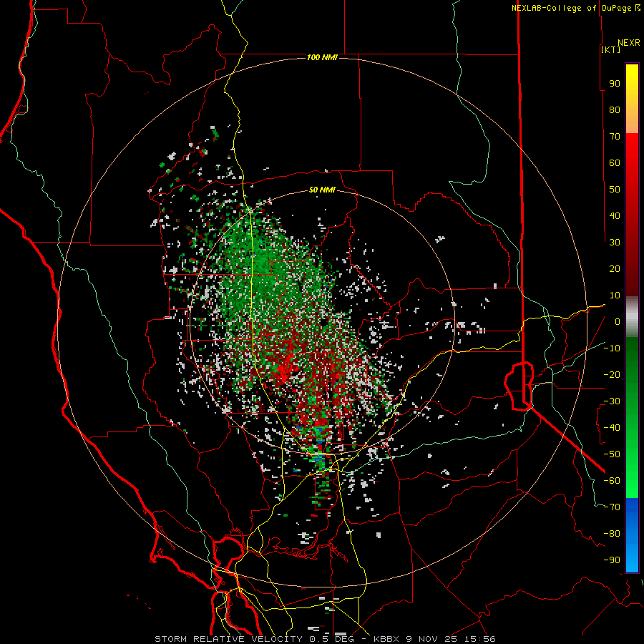This screenshot has height=644, width=644.
Task: Click the [KT] units label
Action: pos(611,49)
